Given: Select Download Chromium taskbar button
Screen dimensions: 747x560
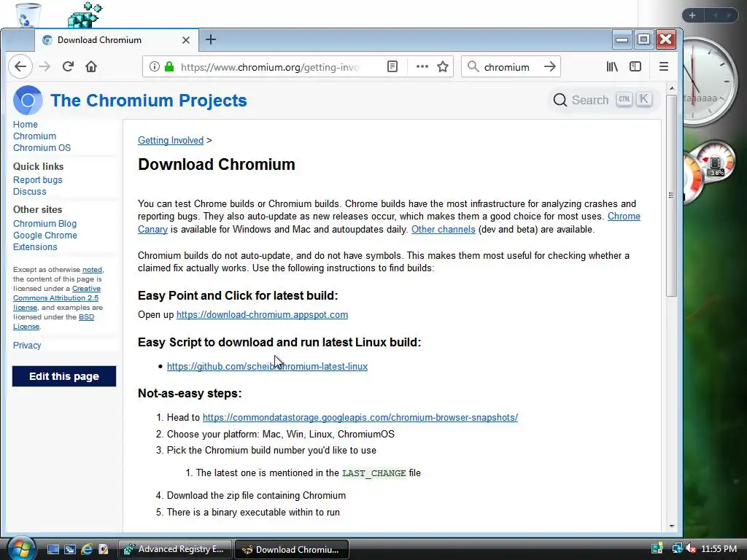Looking at the screenshot, I should pyautogui.click(x=292, y=549).
